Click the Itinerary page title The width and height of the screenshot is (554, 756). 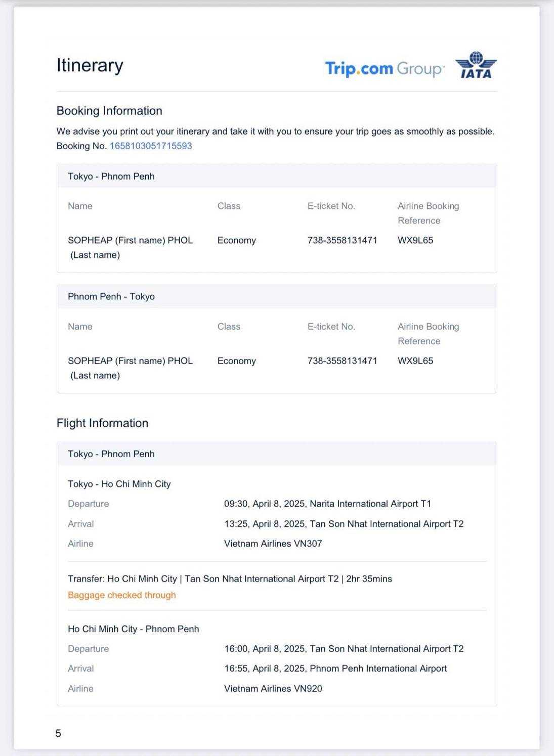[90, 65]
